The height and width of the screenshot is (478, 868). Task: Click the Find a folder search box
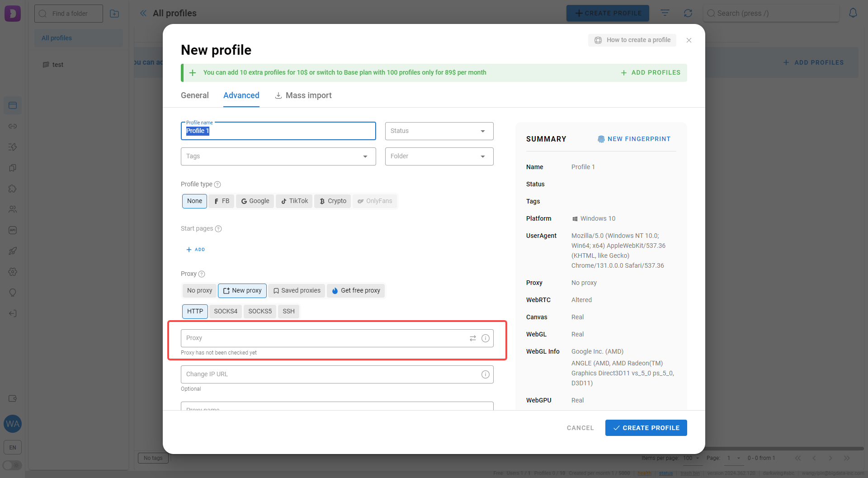pos(69,14)
